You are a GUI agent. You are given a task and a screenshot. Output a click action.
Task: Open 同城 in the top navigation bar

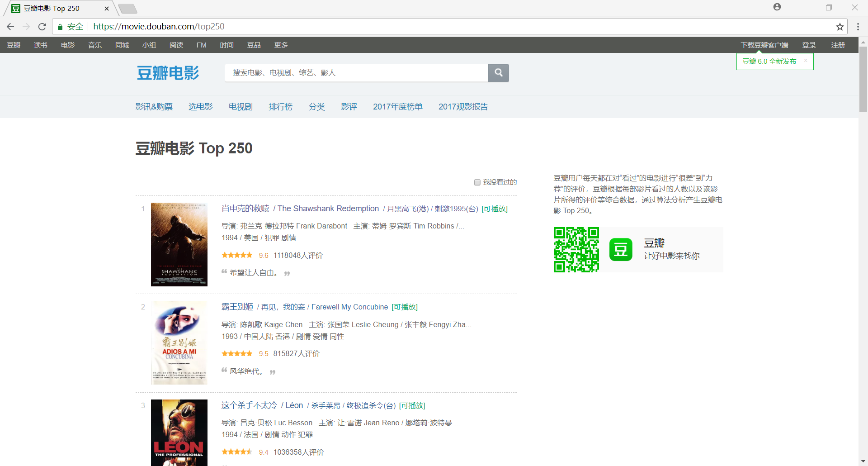122,45
